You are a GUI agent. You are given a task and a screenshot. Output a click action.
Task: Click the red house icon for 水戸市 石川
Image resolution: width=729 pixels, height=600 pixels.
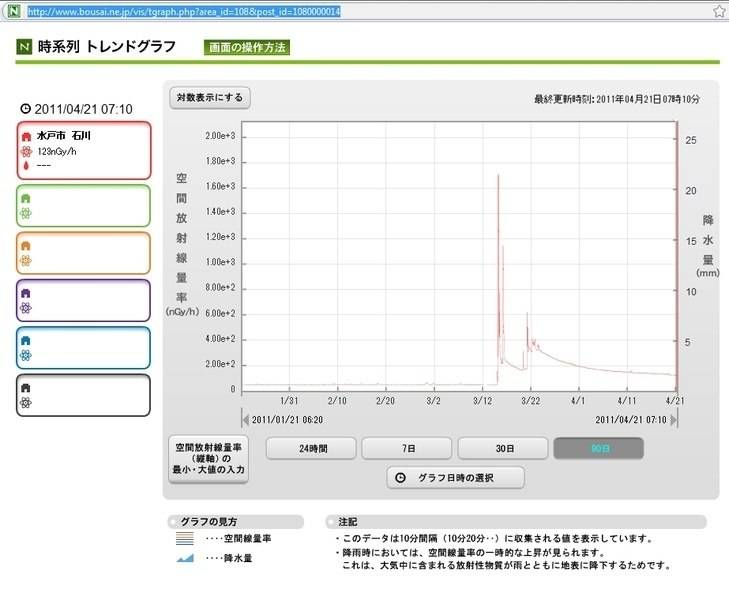point(26,135)
